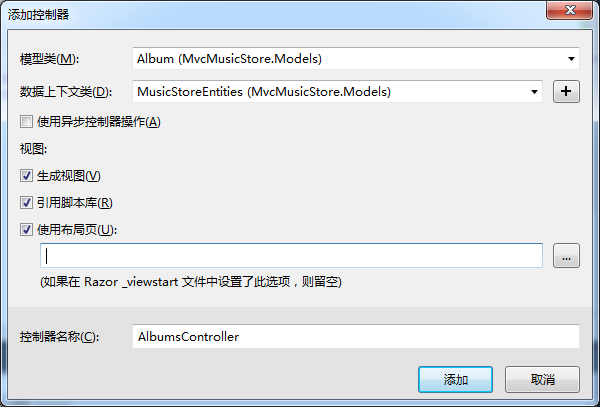Uncheck the 生成视图 checkbox
This screenshot has width=600, height=407.
26,176
